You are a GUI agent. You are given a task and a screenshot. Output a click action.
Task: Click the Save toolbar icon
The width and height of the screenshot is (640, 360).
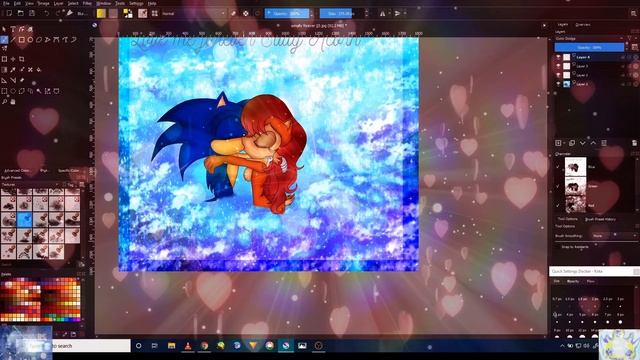click(x=32, y=13)
